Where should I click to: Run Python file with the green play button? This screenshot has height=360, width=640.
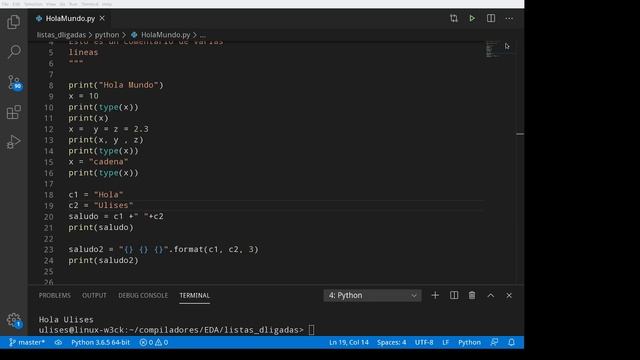click(472, 18)
